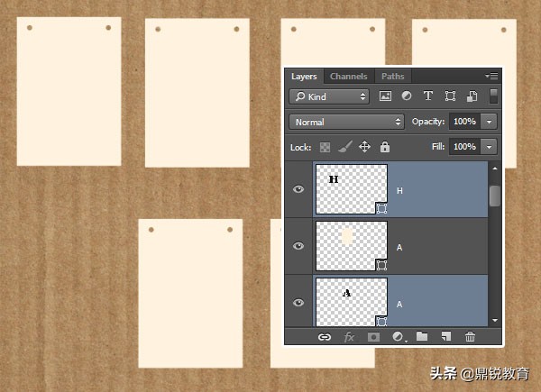The height and width of the screenshot is (392, 541).
Task: Click the shape layer filter icon
Action: tap(449, 96)
